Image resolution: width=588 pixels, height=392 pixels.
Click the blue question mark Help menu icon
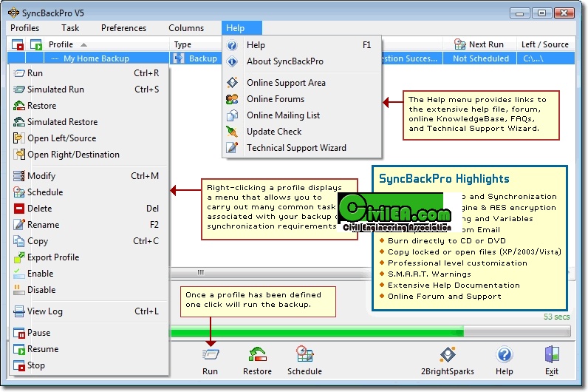tap(232, 45)
